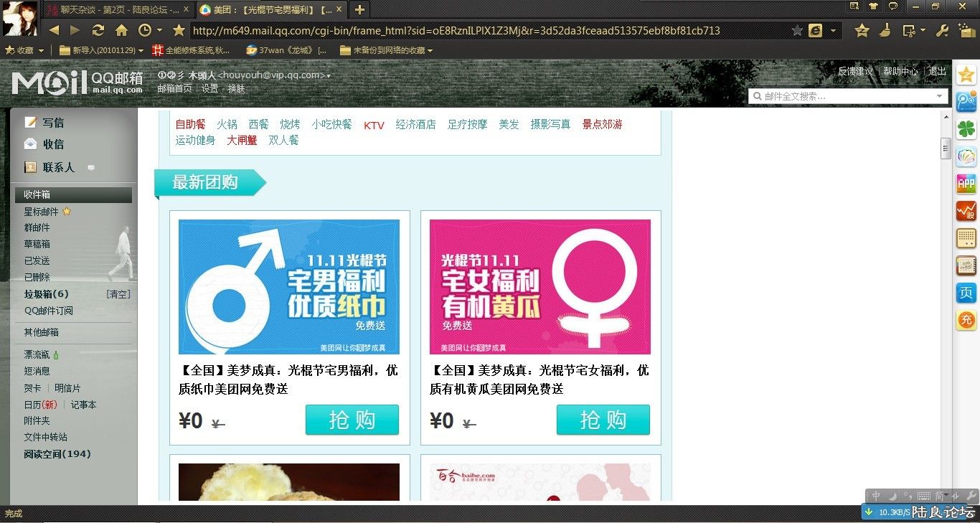
Task: Open 垃圾箱(6) folder
Action: coord(46,294)
